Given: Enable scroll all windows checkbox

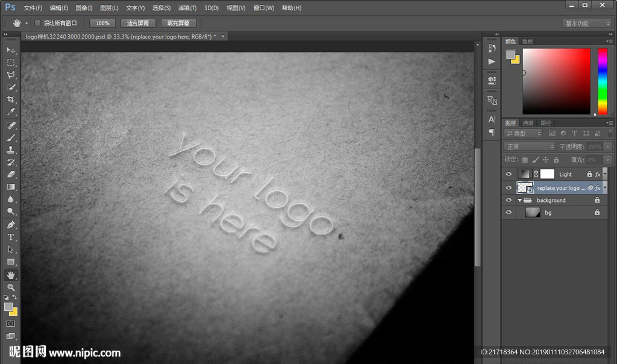Looking at the screenshot, I should [38, 24].
